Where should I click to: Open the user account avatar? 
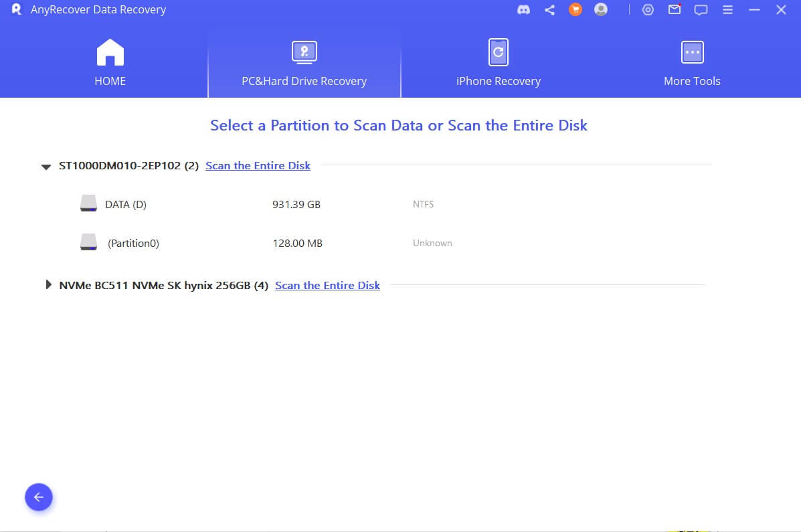(601, 10)
